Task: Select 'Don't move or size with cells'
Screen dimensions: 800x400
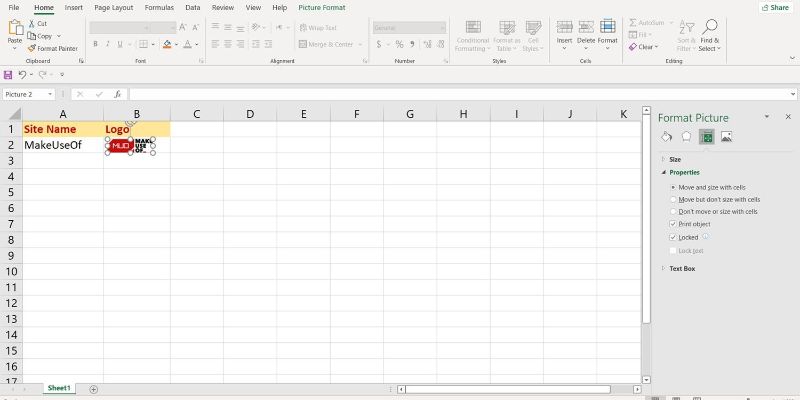Action: (x=673, y=211)
